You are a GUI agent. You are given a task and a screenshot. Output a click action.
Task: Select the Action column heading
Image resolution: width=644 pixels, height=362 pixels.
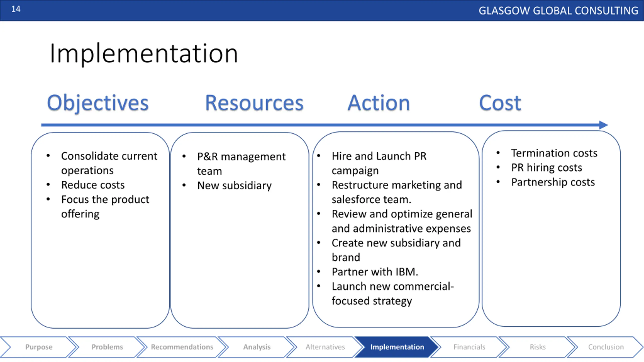click(379, 103)
